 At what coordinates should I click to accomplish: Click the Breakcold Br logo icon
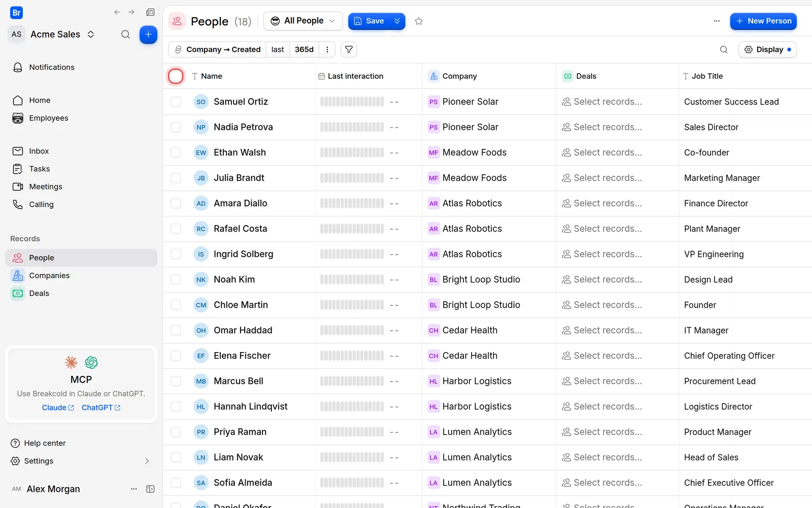point(17,13)
